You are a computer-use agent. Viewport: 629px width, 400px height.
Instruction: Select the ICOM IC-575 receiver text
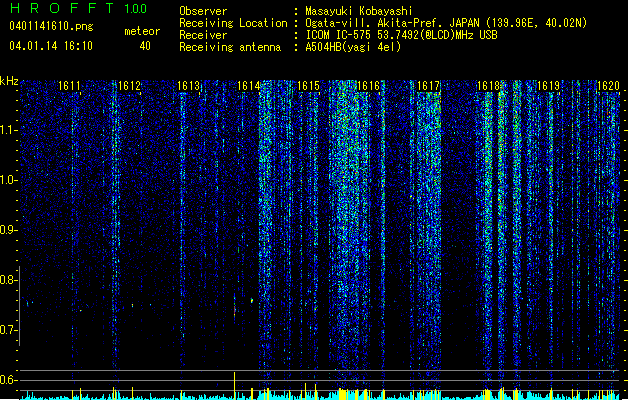[x=401, y=35]
